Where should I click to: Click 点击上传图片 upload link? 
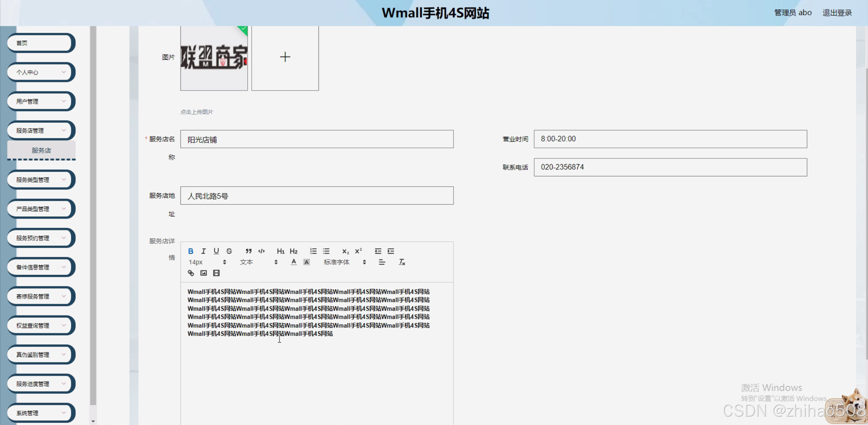pos(197,112)
